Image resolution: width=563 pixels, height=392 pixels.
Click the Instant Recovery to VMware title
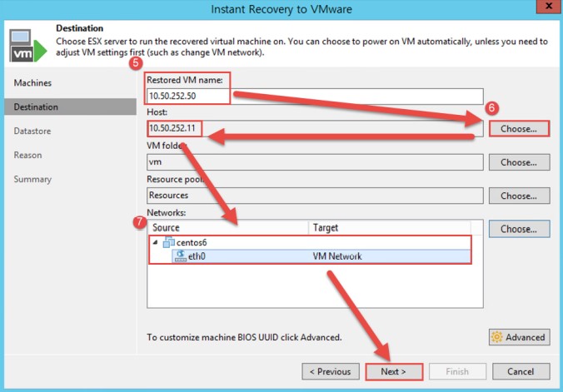281,9
